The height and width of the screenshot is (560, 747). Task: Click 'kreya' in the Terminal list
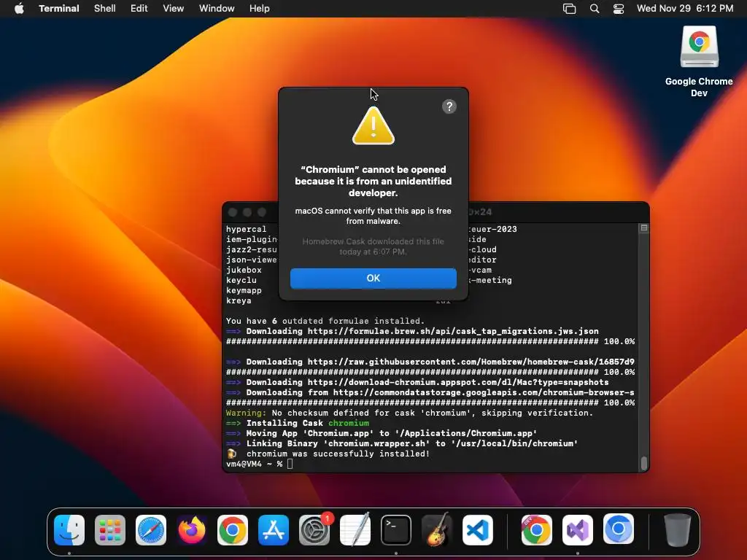[239, 301]
